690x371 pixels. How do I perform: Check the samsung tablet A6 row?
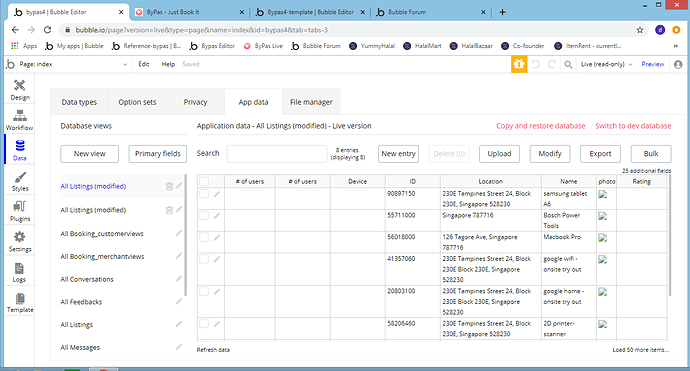point(204,194)
